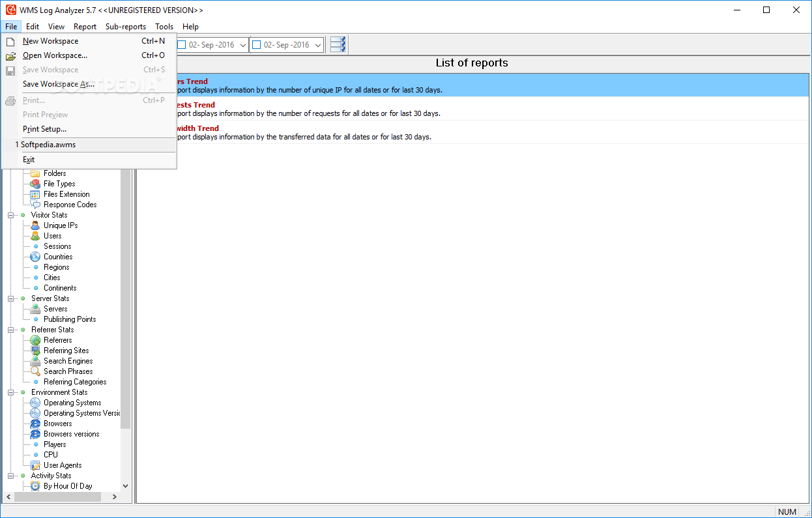812x518 pixels.
Task: Click the Search Phrases magnifier icon
Action: [x=35, y=371]
